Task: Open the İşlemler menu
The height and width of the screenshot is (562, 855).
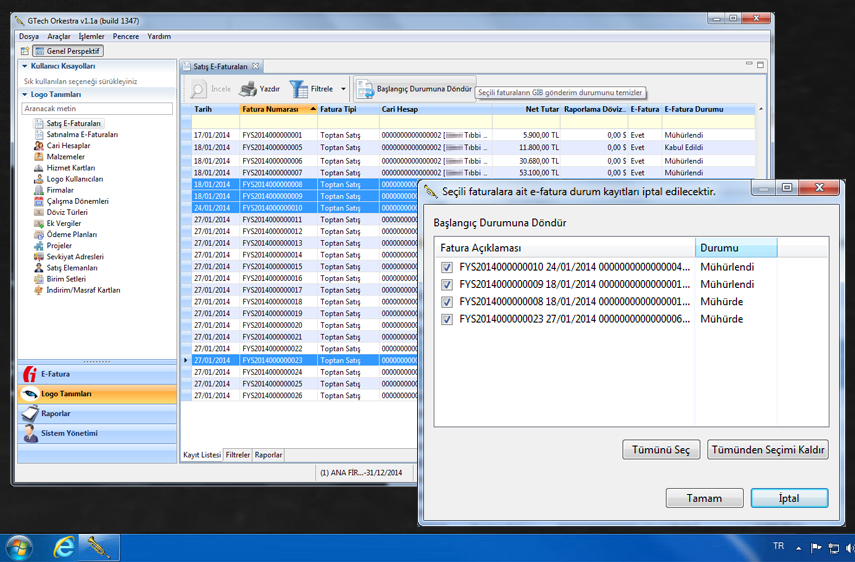Action: pyautogui.click(x=90, y=36)
